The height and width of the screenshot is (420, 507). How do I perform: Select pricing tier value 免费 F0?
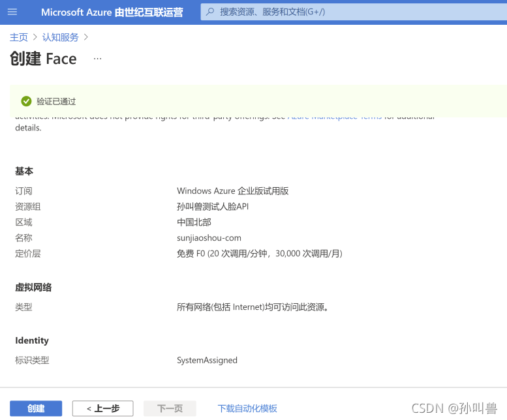pos(260,254)
